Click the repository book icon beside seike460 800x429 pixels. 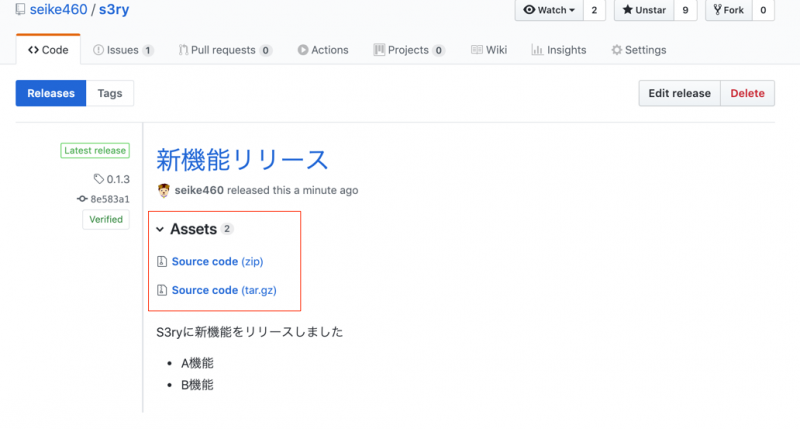point(21,10)
